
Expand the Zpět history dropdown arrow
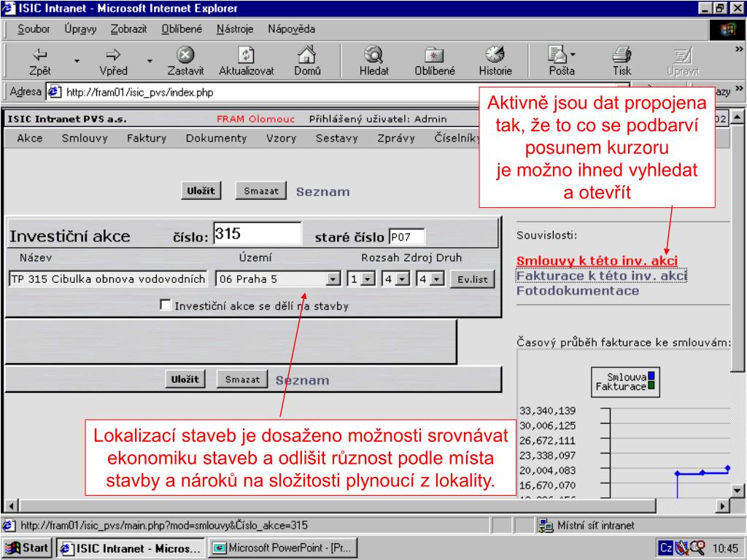point(77,61)
